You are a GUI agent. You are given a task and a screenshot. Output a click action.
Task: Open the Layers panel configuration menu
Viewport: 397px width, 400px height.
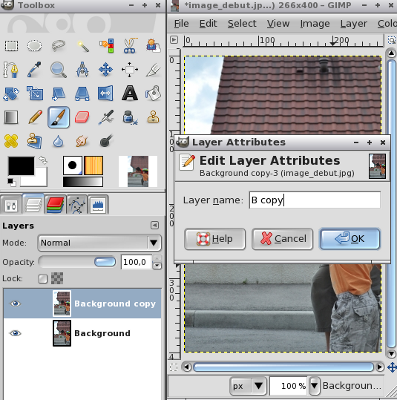(x=155, y=225)
